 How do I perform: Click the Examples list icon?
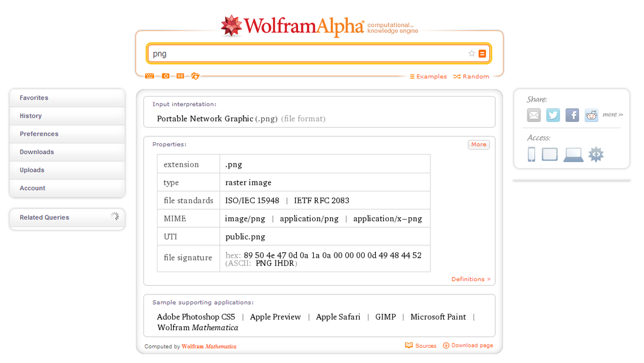click(412, 76)
